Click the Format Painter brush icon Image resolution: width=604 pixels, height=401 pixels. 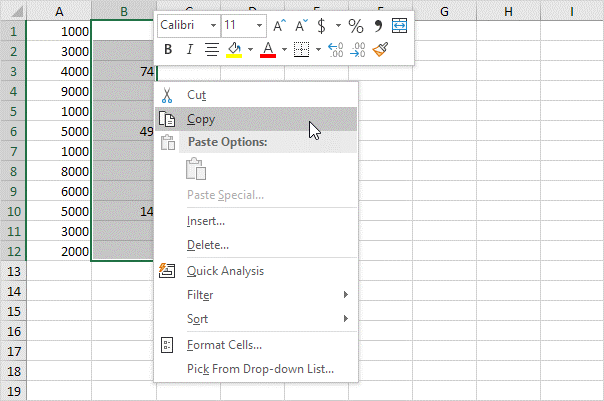[x=381, y=49]
